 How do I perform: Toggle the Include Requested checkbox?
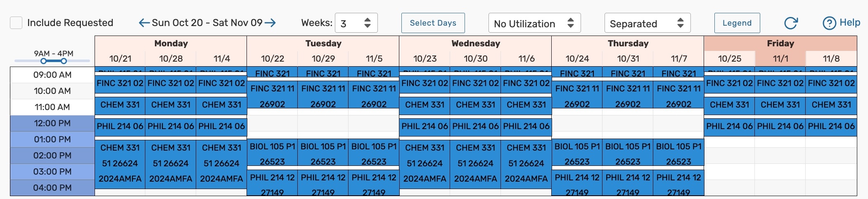click(x=16, y=23)
